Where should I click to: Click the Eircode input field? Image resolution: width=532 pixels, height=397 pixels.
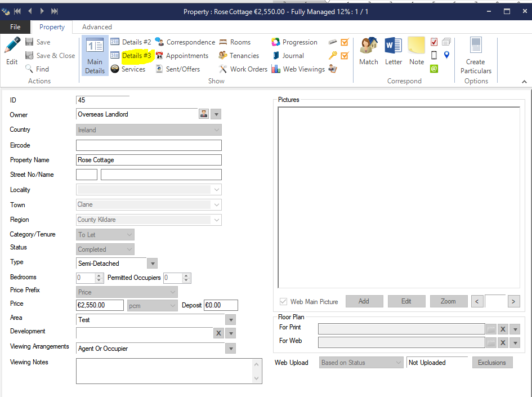149,145
